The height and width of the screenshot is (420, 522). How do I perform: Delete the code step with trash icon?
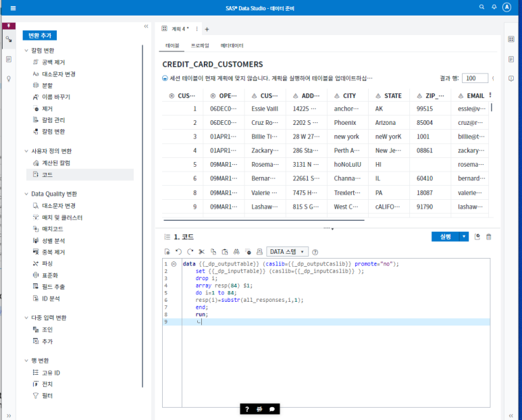pos(489,237)
